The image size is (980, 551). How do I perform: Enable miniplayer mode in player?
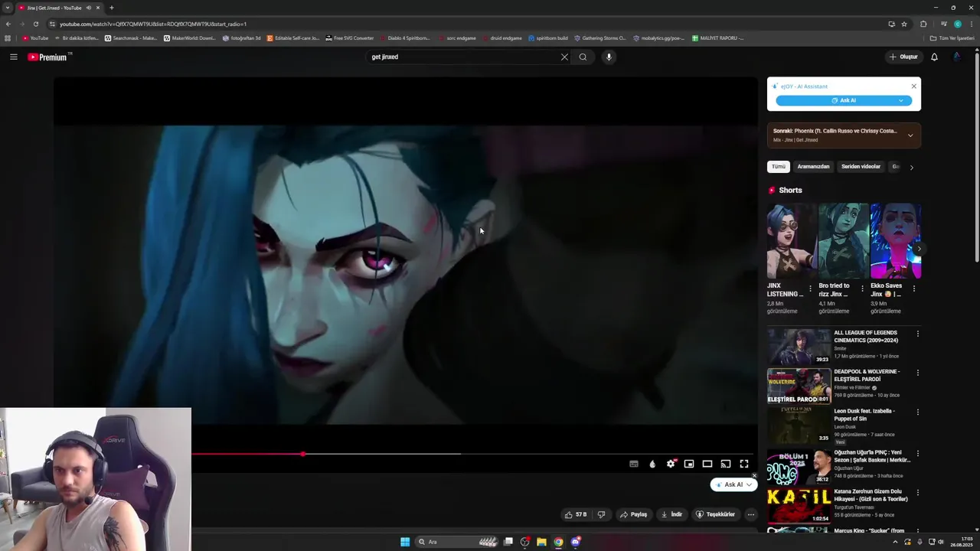[689, 464]
